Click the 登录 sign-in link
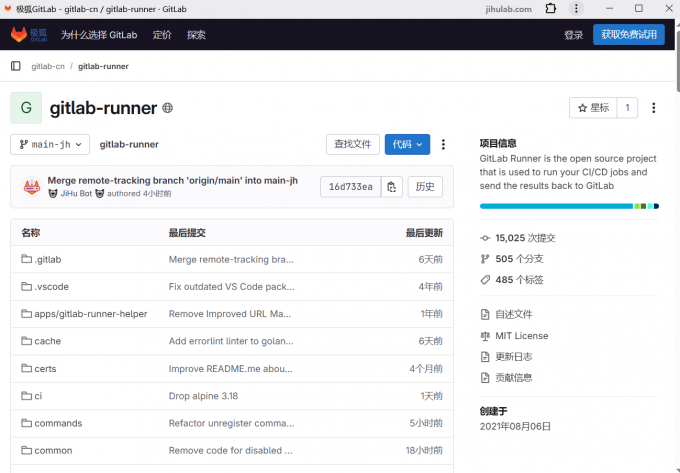Screen dimensions: 680x473 click(x=573, y=35)
